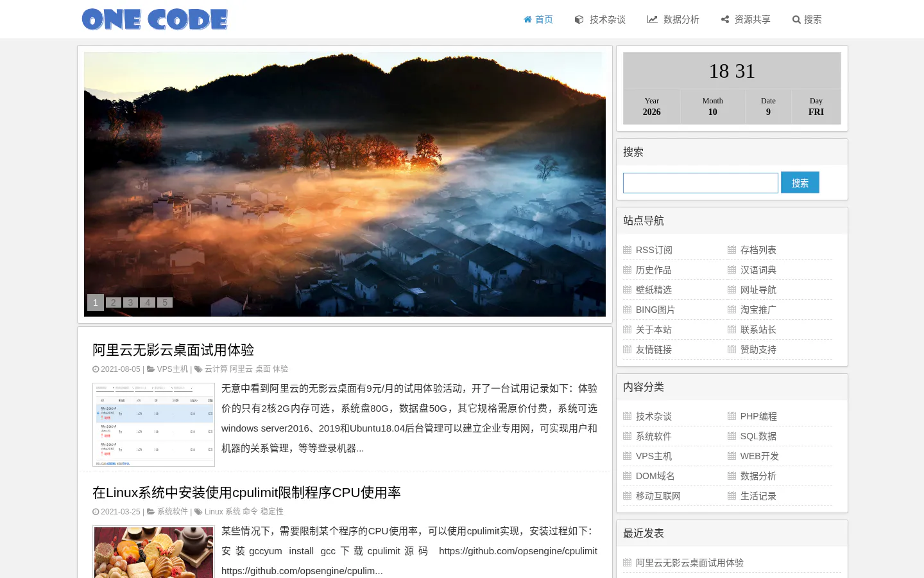Click the 云计算 tag under the first article

216,369
